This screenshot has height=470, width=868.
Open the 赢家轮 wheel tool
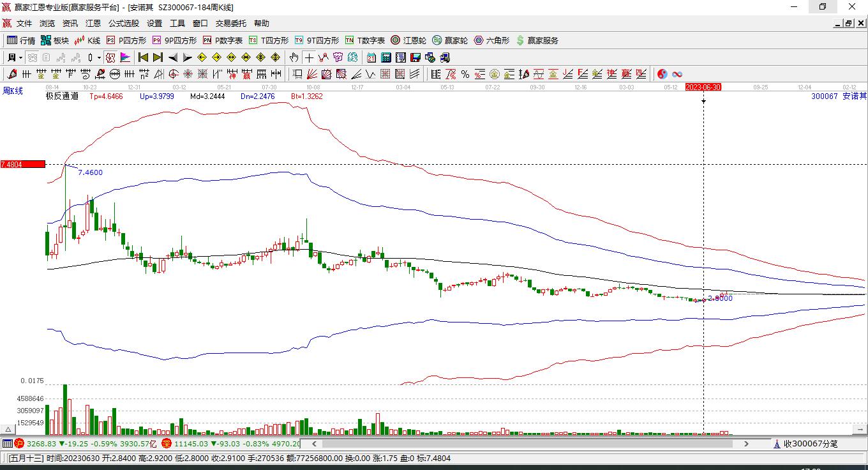click(x=450, y=40)
